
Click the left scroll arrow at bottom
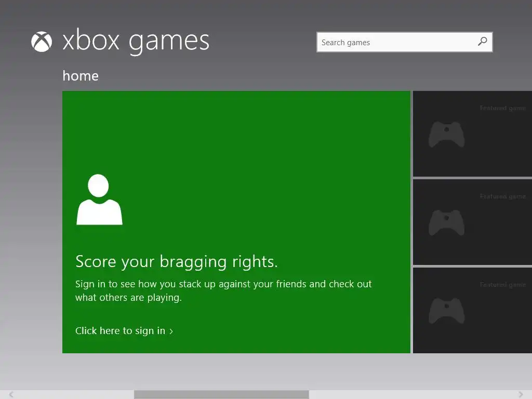pos(11,394)
